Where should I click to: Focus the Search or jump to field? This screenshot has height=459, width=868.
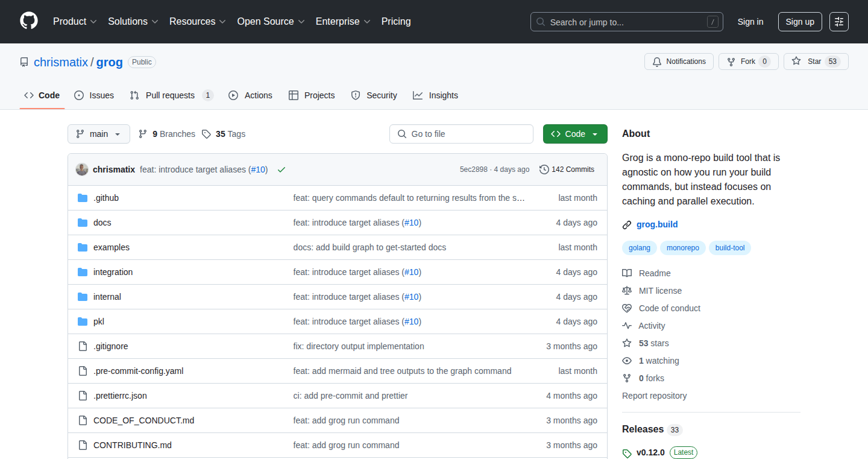(627, 22)
